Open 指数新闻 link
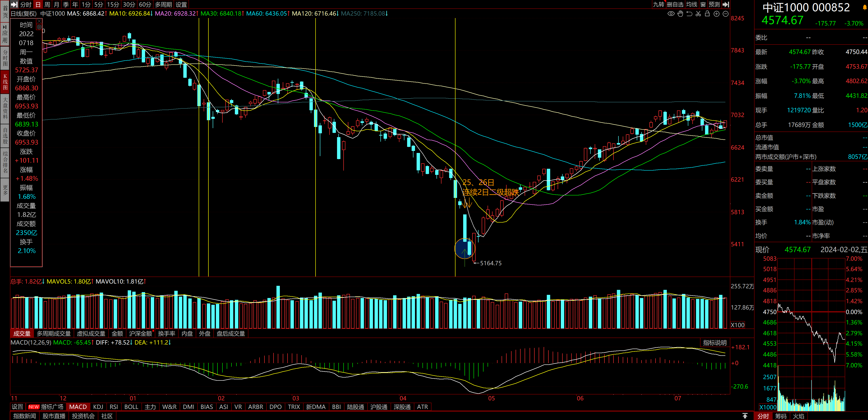The image size is (868, 420). (x=25, y=416)
